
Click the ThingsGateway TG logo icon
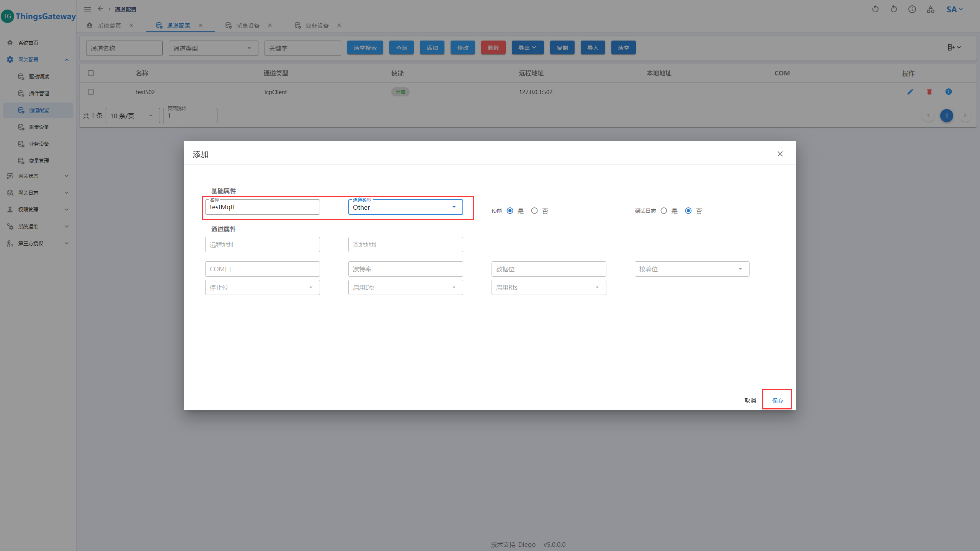point(8,16)
